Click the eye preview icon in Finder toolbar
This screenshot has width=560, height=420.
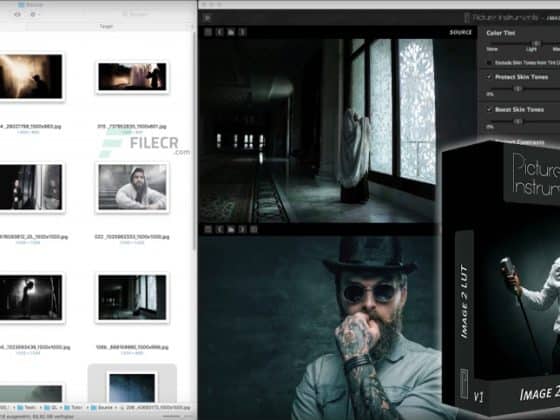17,14
